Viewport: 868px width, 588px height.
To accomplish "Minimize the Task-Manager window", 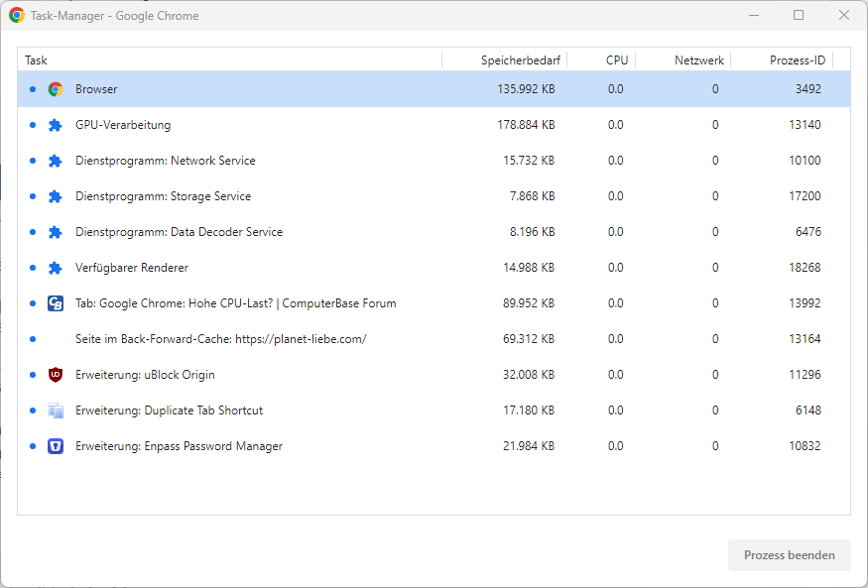I will coord(753,16).
